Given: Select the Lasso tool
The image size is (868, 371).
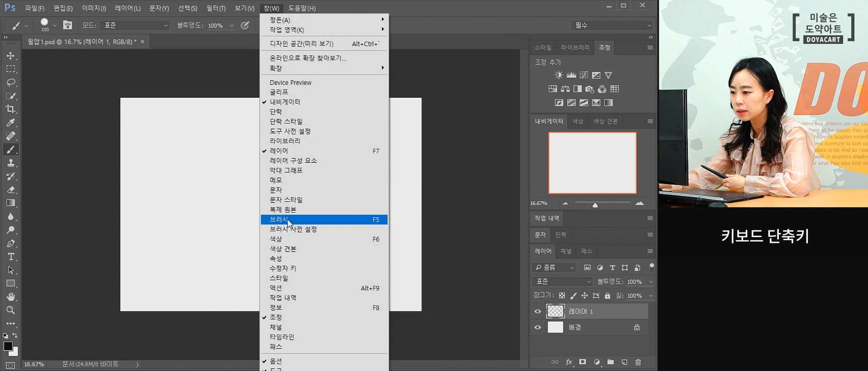Looking at the screenshot, I should (11, 82).
